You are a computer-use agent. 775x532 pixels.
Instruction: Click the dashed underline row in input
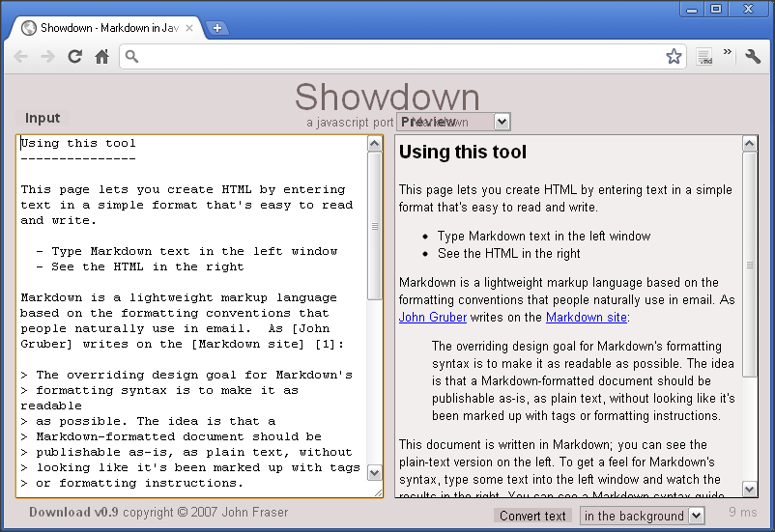[78, 158]
